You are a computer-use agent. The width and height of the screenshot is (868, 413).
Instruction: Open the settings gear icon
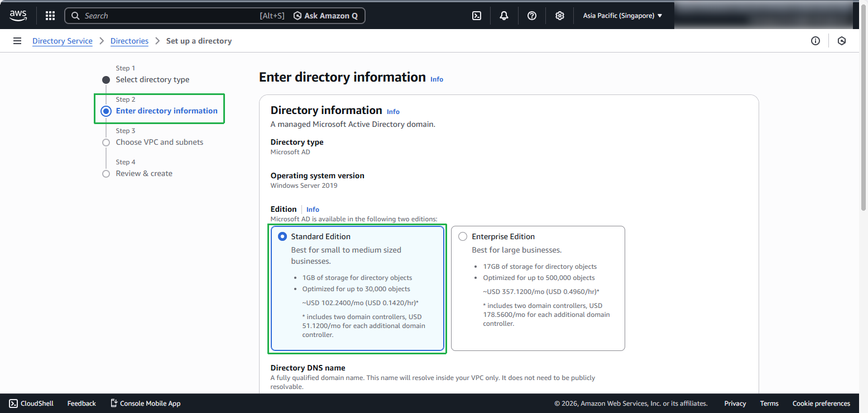click(x=560, y=16)
